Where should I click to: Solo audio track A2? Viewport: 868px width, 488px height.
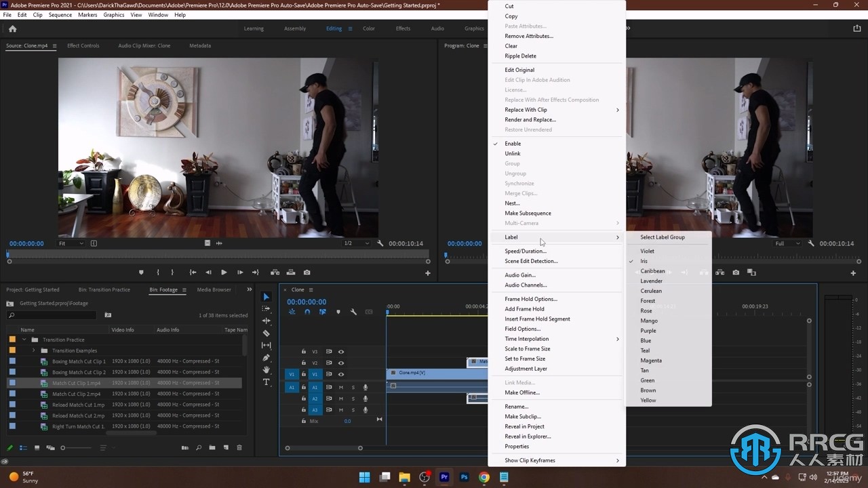(x=353, y=399)
